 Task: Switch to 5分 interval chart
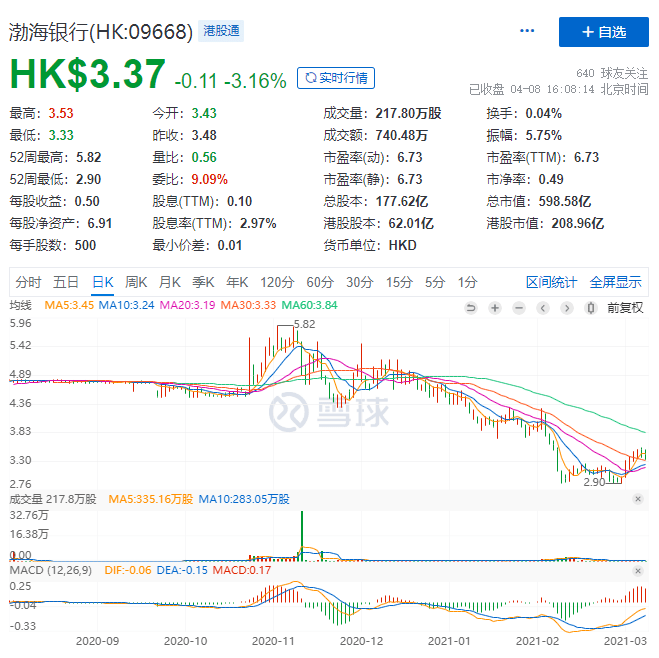coord(435,282)
